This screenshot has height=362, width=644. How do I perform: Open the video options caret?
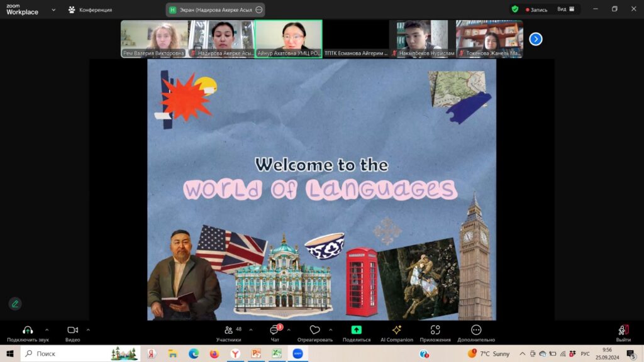click(x=88, y=329)
